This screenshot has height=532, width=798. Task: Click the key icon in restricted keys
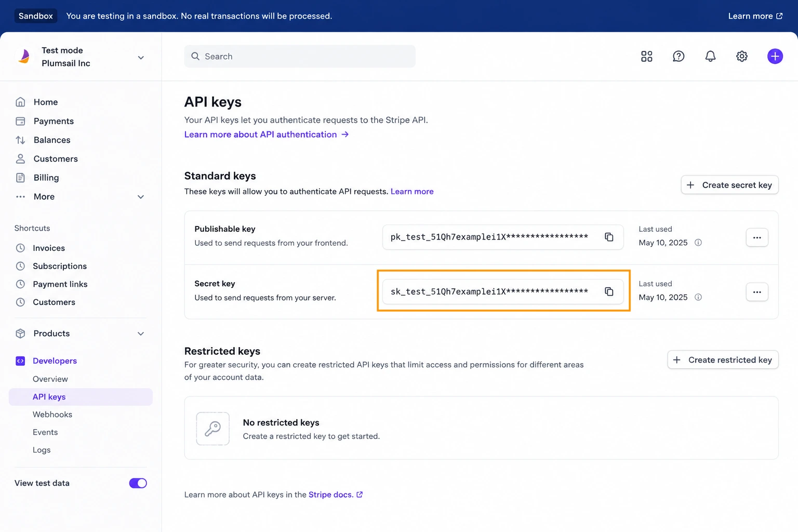click(x=212, y=429)
